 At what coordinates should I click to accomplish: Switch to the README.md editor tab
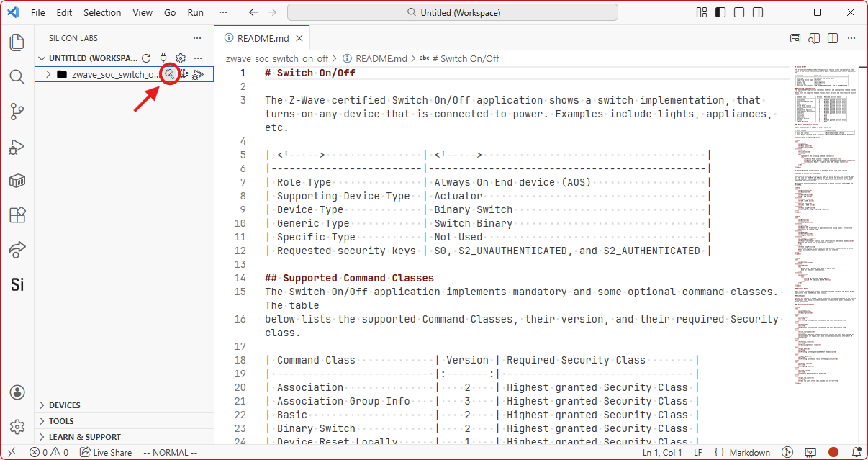coord(261,37)
